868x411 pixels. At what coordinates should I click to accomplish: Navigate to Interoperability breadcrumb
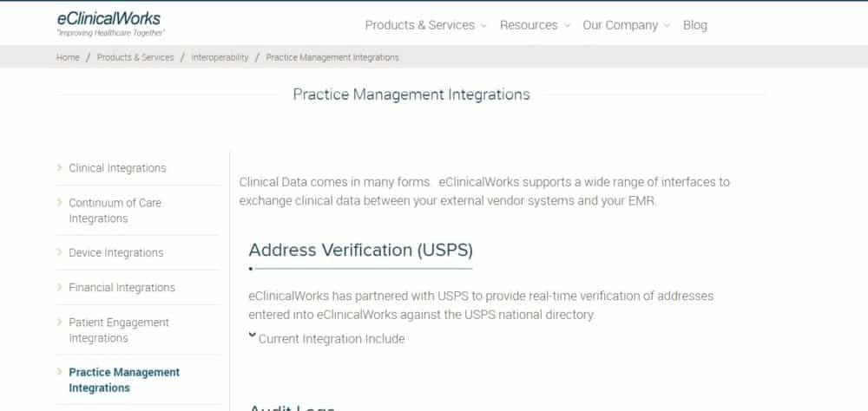point(220,57)
